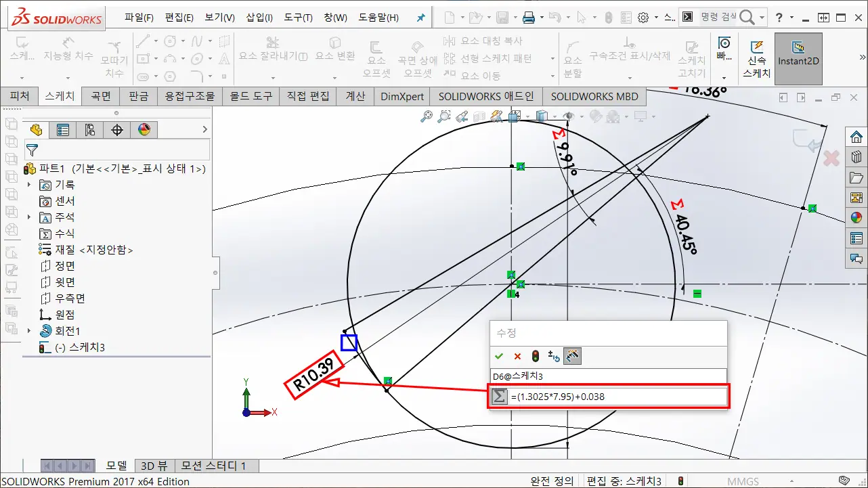Click the D6@스케치3 dimension name field

[x=608, y=376]
